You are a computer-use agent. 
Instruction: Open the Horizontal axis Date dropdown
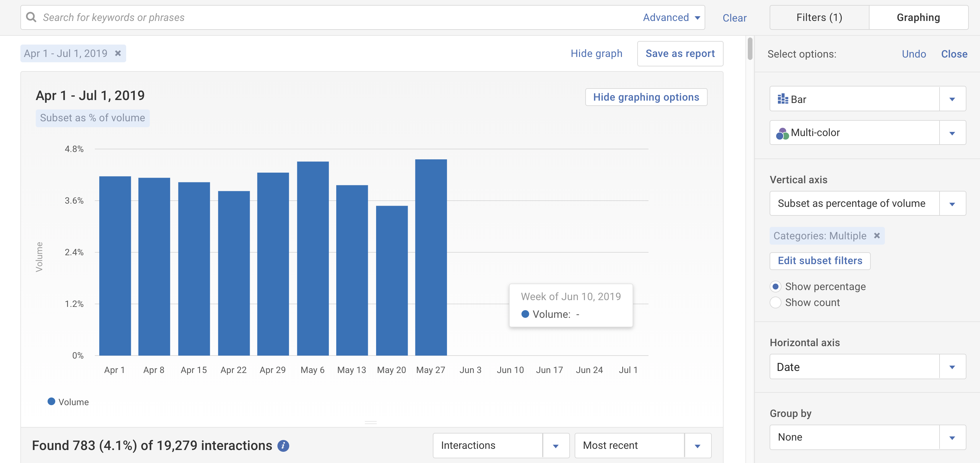(x=952, y=367)
